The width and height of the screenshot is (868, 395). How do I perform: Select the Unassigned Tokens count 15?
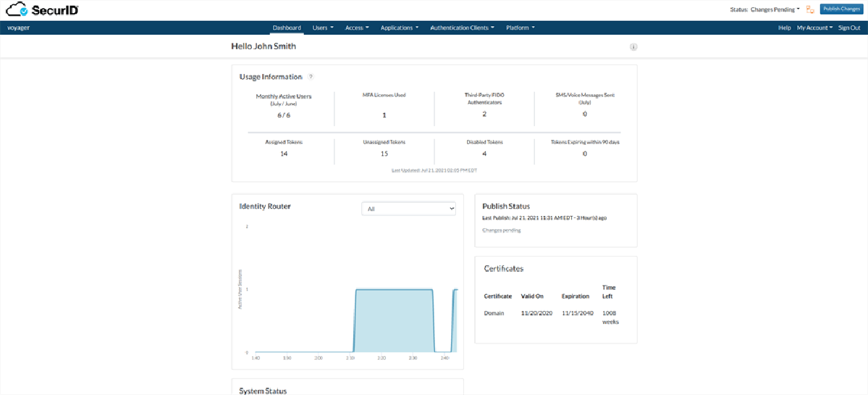[384, 154]
